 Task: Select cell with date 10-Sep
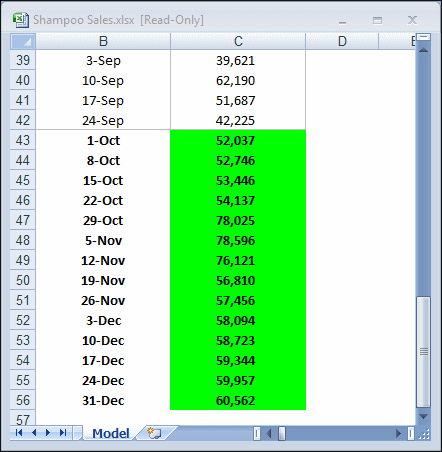[103, 80]
